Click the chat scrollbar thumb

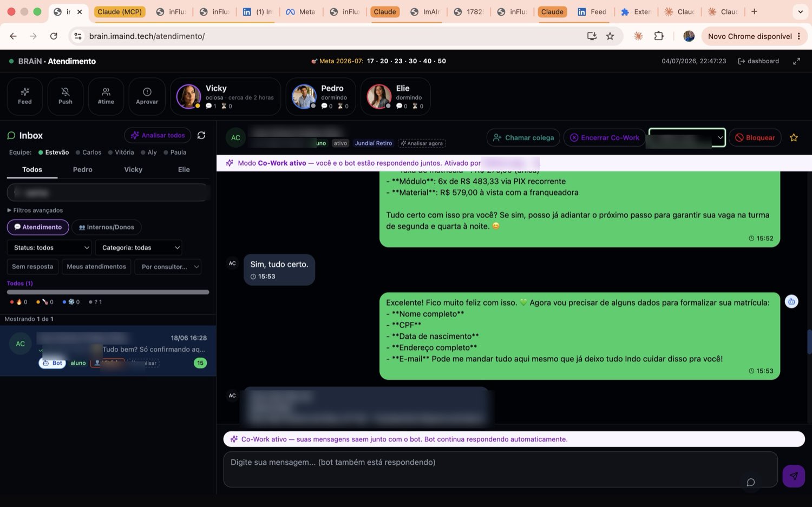click(x=810, y=341)
